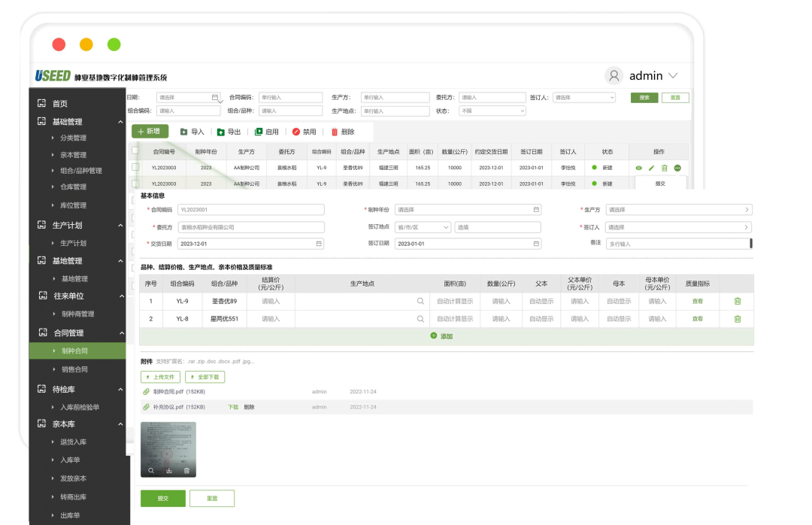
Task: Open 分类管理 in the sidebar
Action: pyautogui.click(x=73, y=138)
